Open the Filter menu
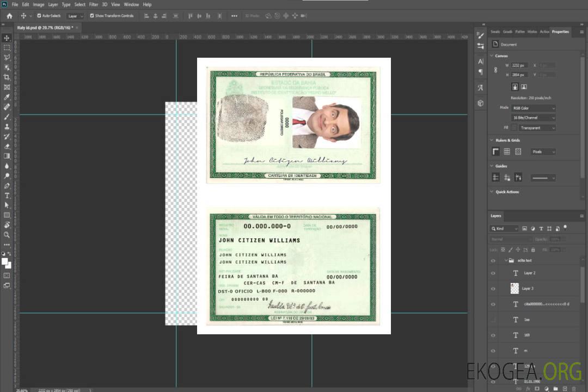The height and width of the screenshot is (392, 588). coord(94,4)
